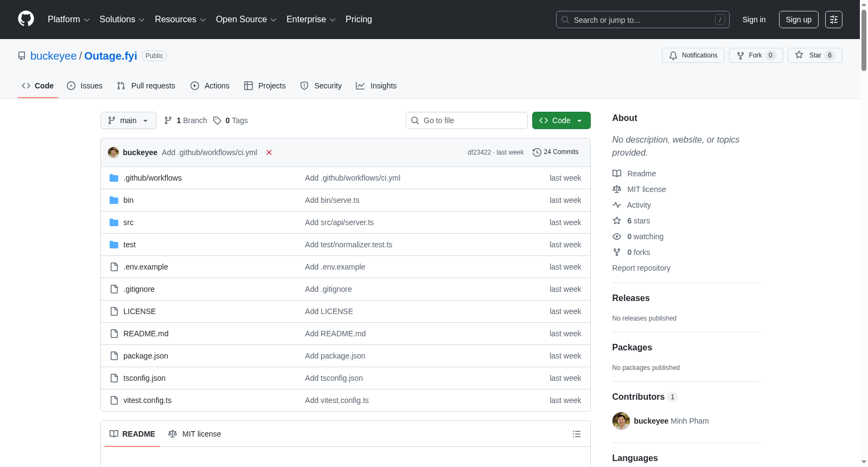This screenshot has height=467, width=868.
Task: Click the Readme book icon in About
Action: coord(617,174)
